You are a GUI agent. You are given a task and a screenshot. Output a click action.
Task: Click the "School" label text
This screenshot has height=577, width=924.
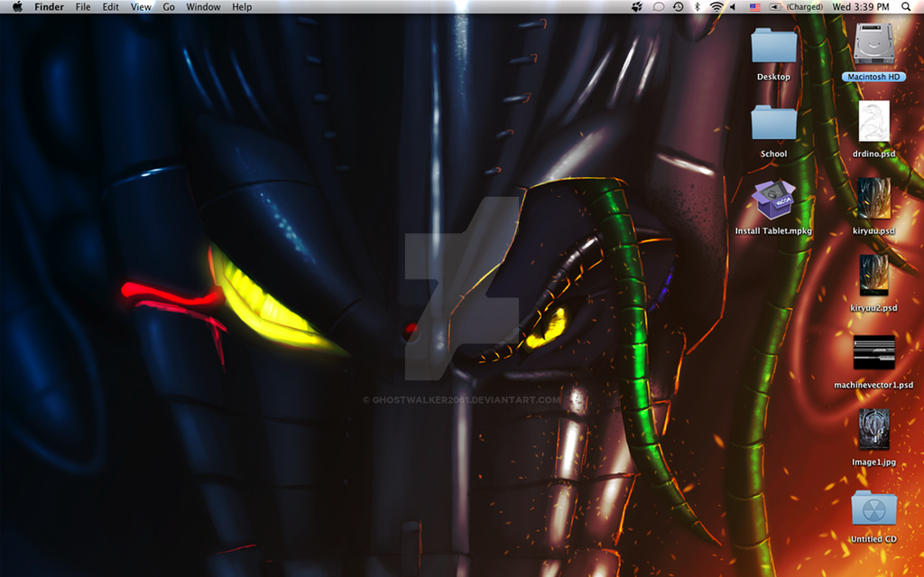pyautogui.click(x=773, y=154)
